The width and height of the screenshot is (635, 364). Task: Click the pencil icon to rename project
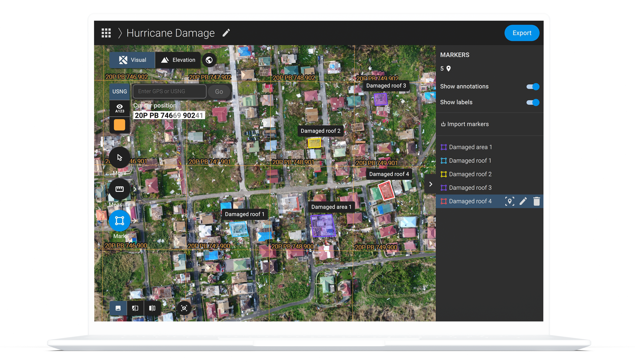click(226, 33)
